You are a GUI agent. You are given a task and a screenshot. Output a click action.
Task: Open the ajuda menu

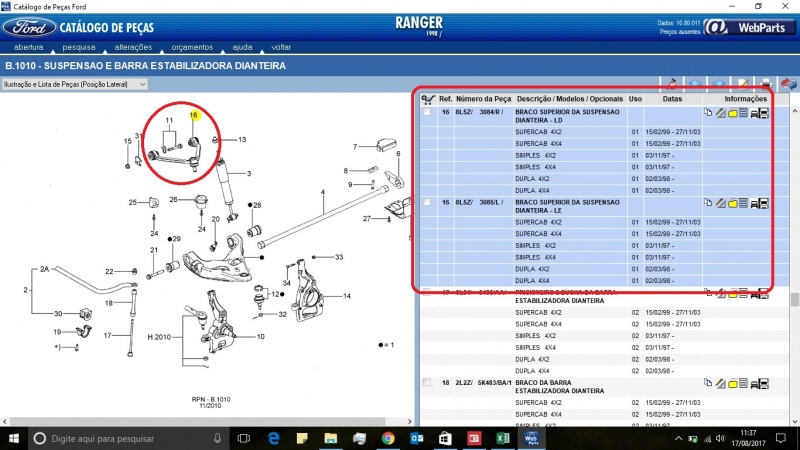click(x=242, y=47)
